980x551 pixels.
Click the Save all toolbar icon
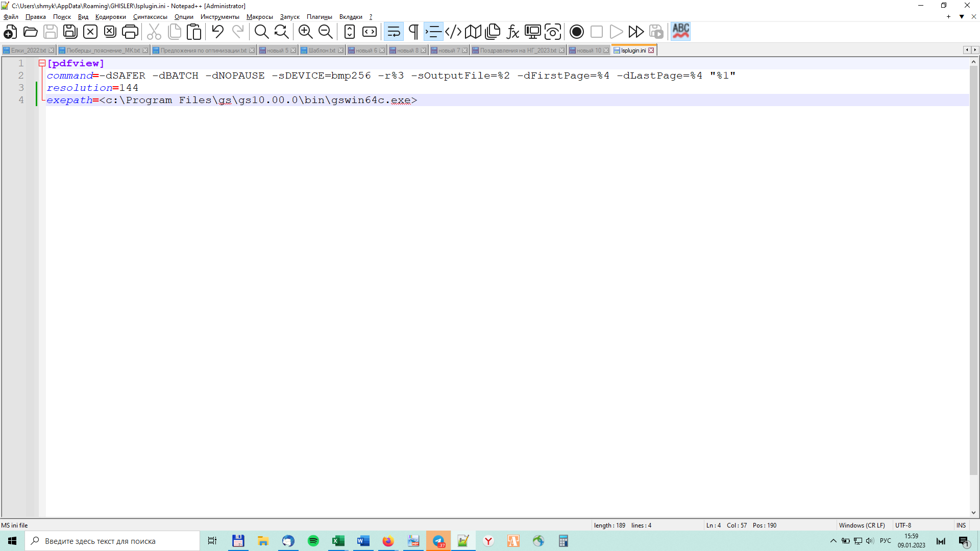click(x=70, y=32)
